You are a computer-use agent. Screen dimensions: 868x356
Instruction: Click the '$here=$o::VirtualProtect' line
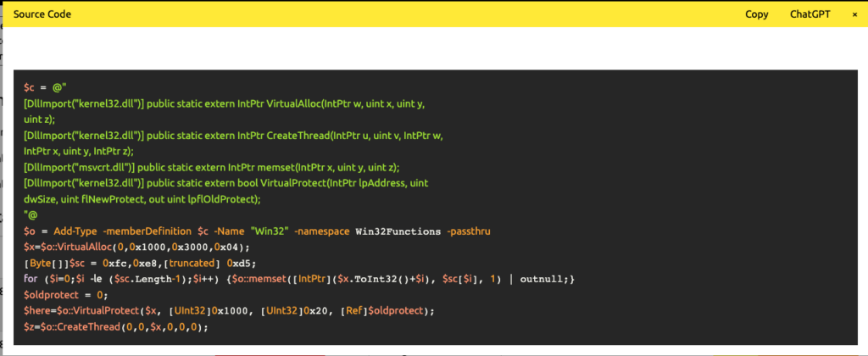tap(229, 311)
